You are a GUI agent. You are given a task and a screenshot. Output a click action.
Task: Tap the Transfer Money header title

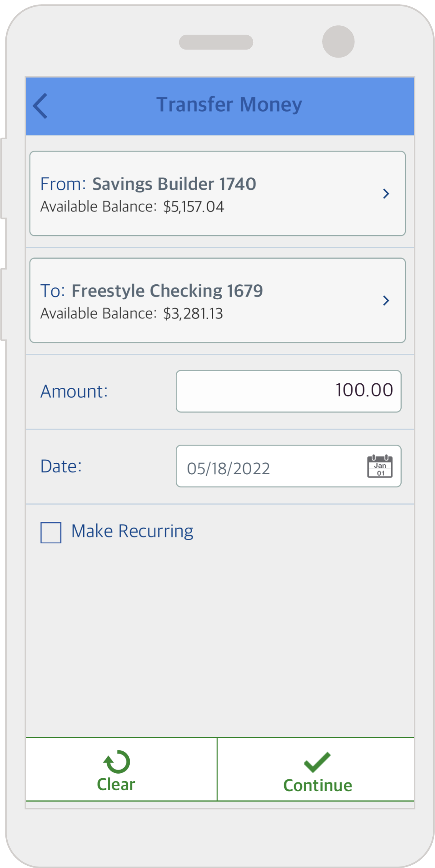tap(229, 105)
